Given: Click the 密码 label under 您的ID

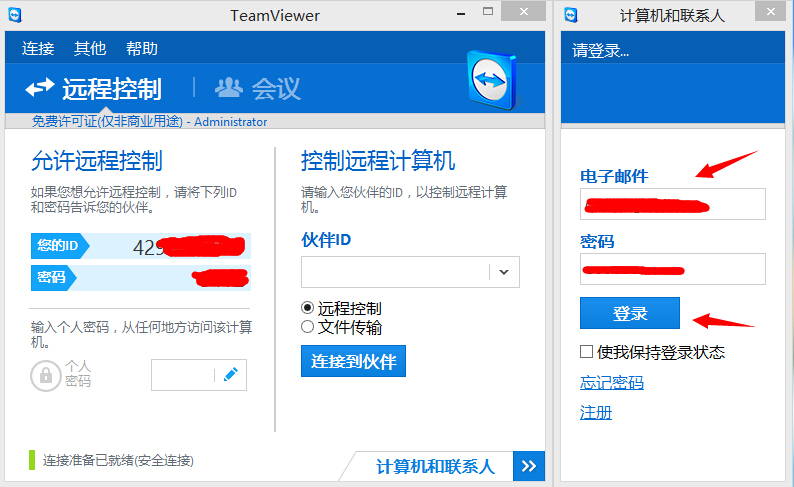Looking at the screenshot, I should click(52, 277).
